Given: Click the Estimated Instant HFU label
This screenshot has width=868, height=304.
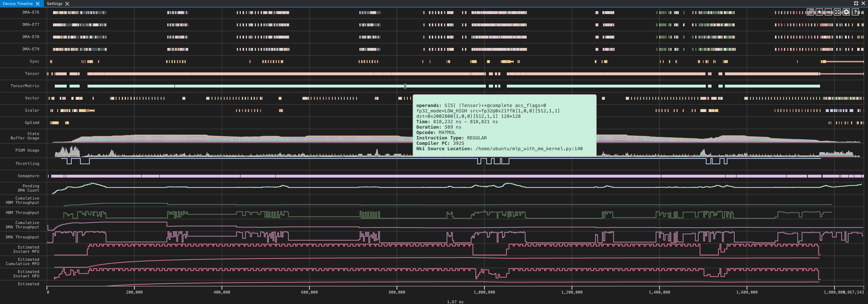Looking at the screenshot, I should 26,274.
